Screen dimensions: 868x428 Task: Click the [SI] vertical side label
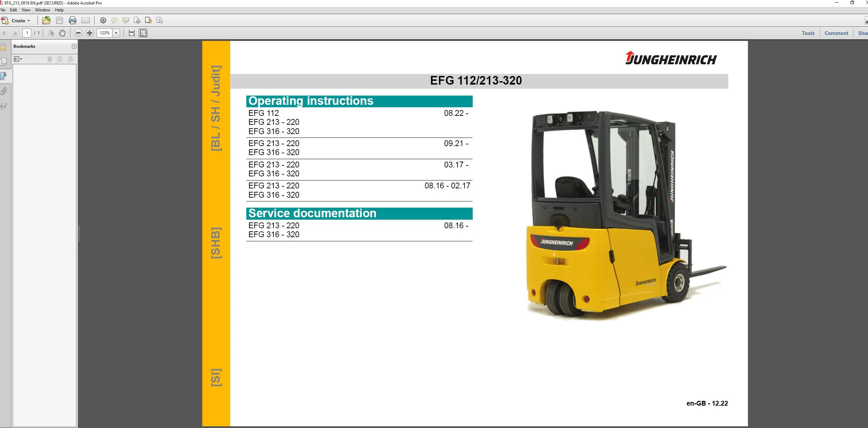(x=216, y=377)
